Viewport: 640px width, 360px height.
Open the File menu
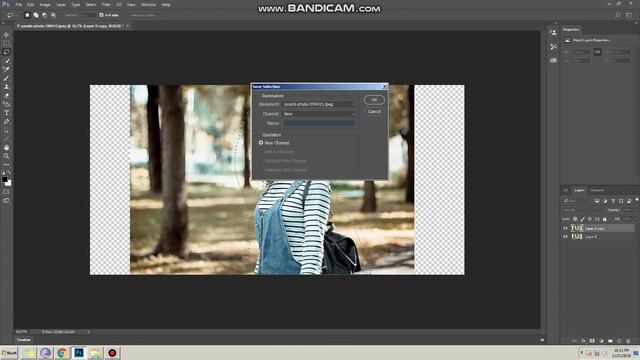tap(19, 4)
